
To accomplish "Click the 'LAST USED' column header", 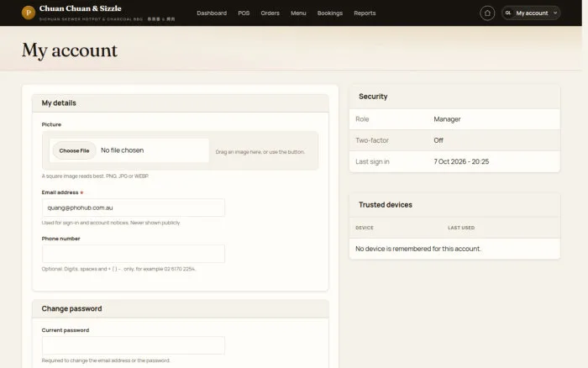I will click(x=461, y=228).
